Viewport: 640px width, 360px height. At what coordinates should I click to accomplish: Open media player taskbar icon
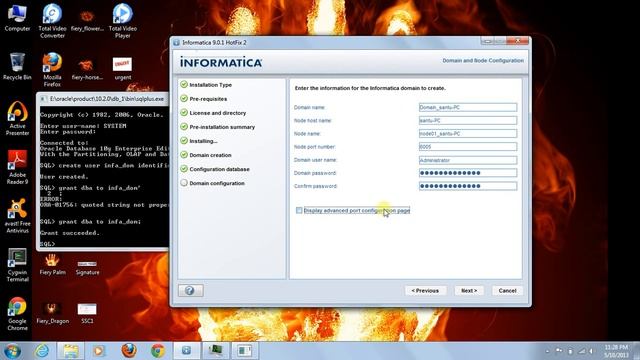99,351
